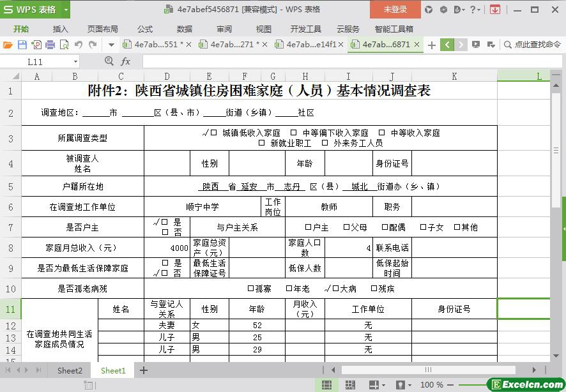Click the Print icon in quick toolbar
The width and height of the screenshot is (566, 392).
[x=50, y=45]
